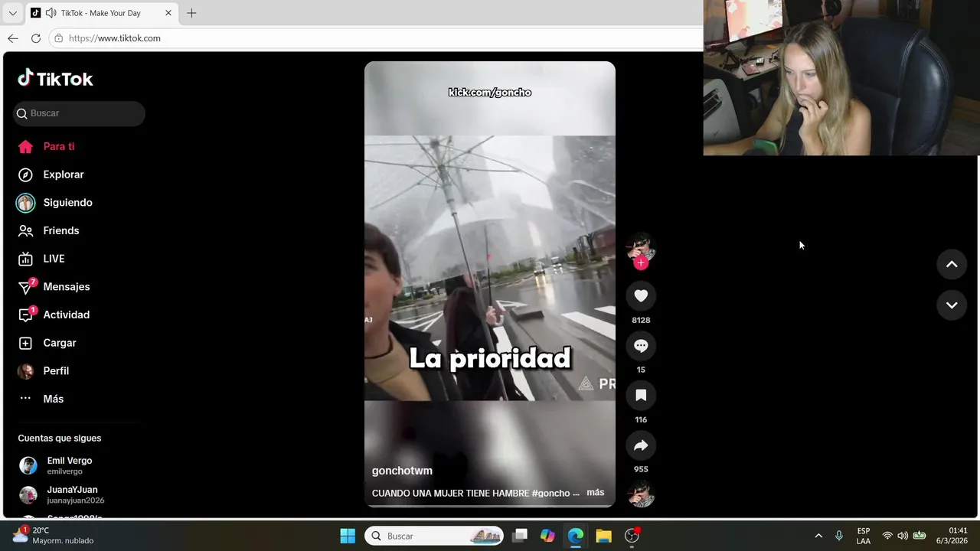
Task: Open the gonchotwm username link
Action: (402, 471)
